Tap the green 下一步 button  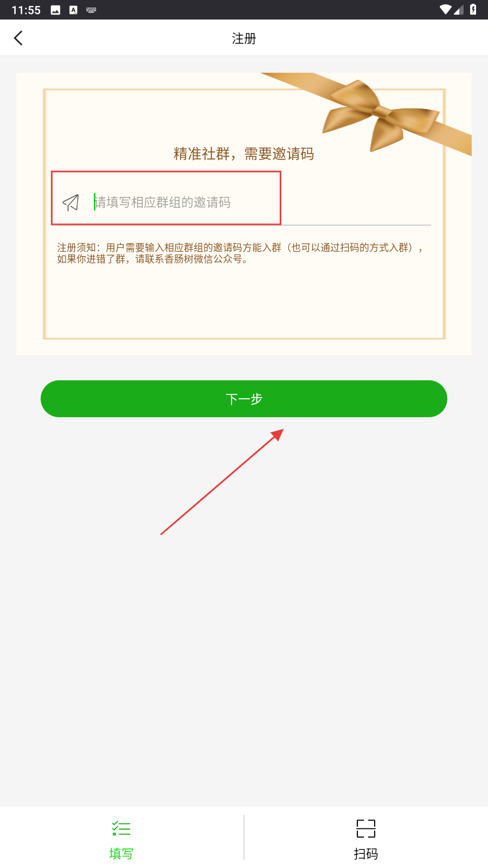pos(244,399)
